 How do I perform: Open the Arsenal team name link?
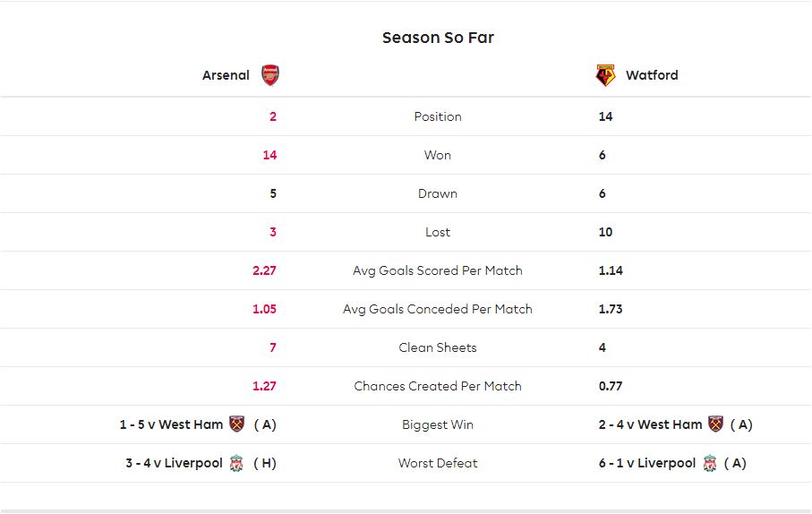226,75
